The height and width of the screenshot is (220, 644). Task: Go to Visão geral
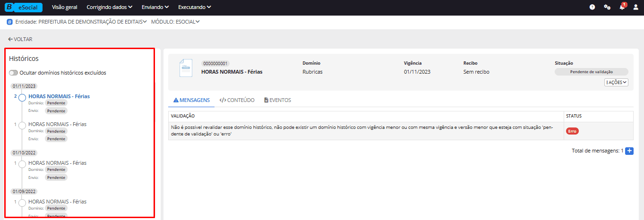pyautogui.click(x=65, y=8)
